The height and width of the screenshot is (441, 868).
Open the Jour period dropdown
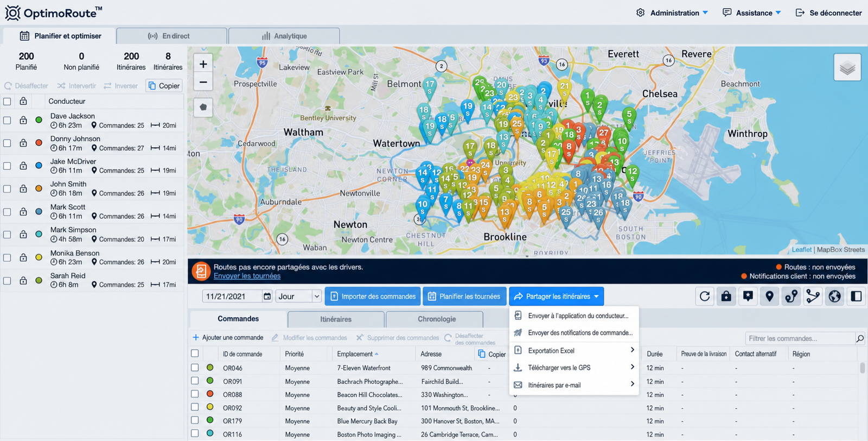[299, 297]
